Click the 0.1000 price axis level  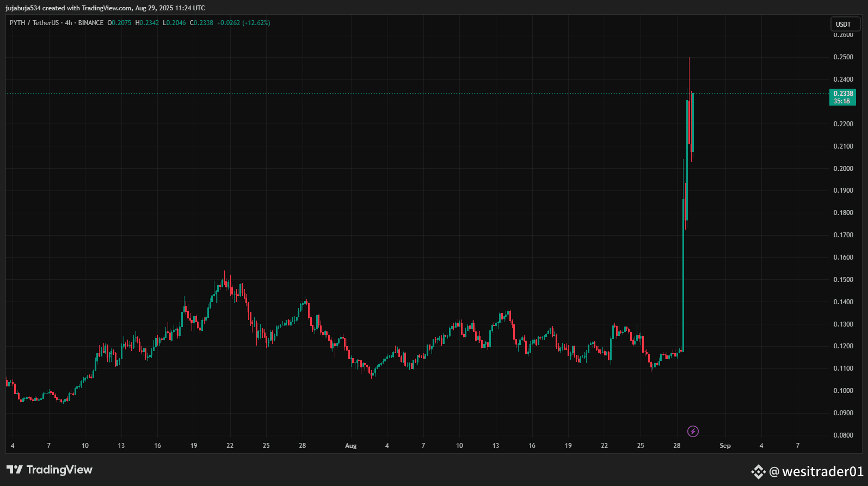tap(843, 391)
